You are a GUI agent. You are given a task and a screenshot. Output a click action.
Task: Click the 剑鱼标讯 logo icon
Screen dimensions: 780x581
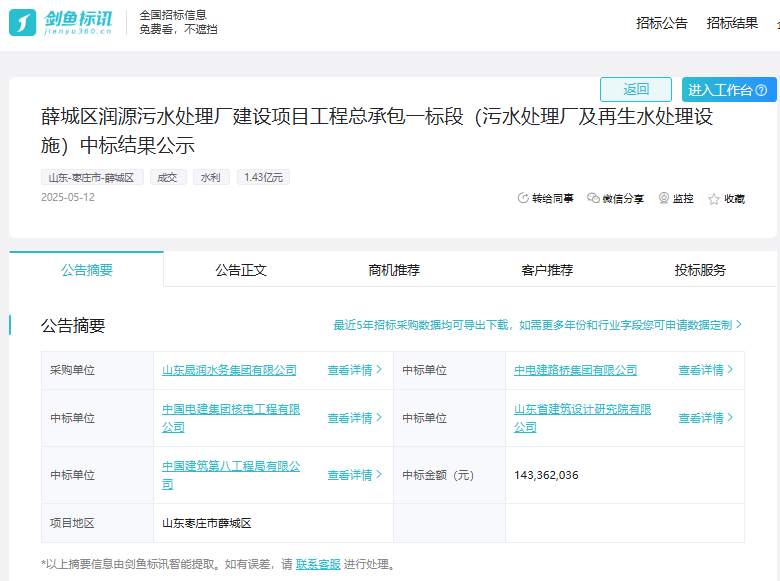point(23,22)
